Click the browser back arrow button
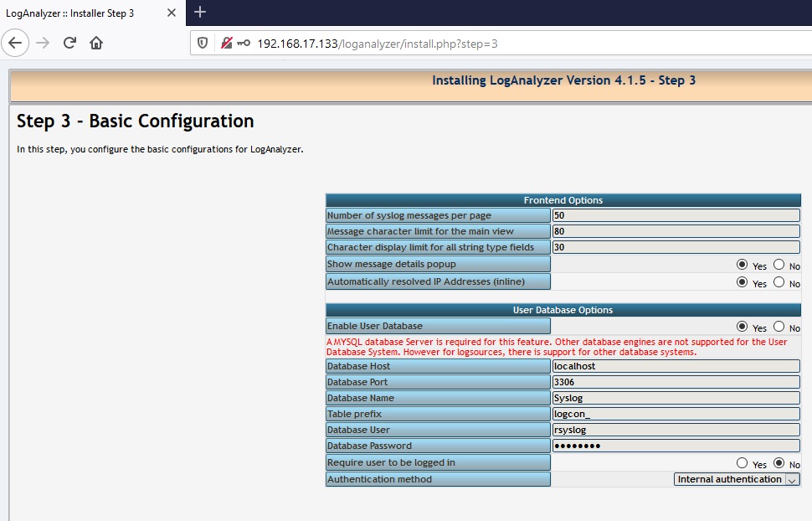812x521 pixels. [15, 43]
